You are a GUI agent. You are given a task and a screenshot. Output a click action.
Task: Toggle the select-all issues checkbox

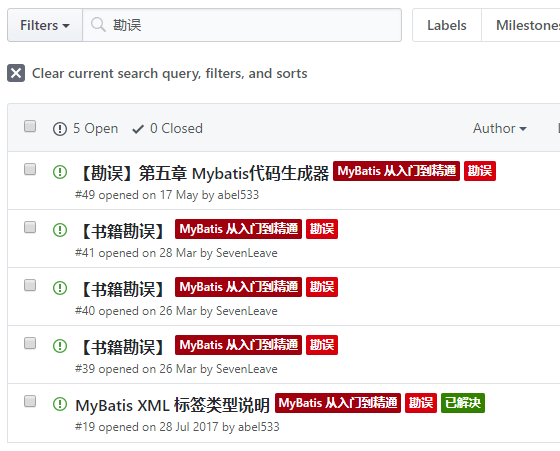click(x=30, y=126)
